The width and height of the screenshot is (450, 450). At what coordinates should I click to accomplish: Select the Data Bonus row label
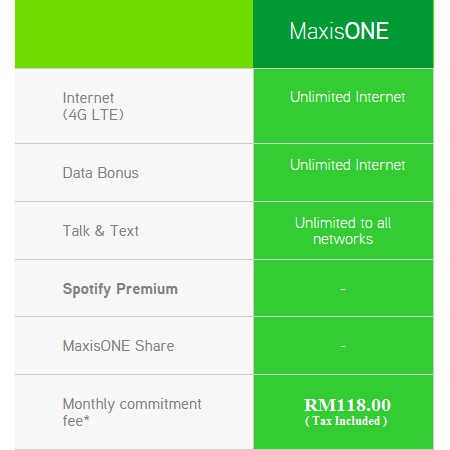click(100, 173)
